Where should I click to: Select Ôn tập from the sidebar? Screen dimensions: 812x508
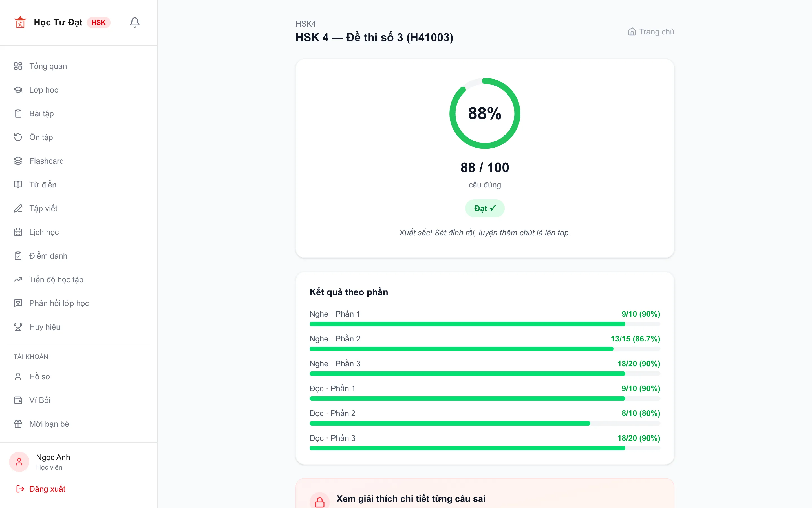[x=78, y=137]
